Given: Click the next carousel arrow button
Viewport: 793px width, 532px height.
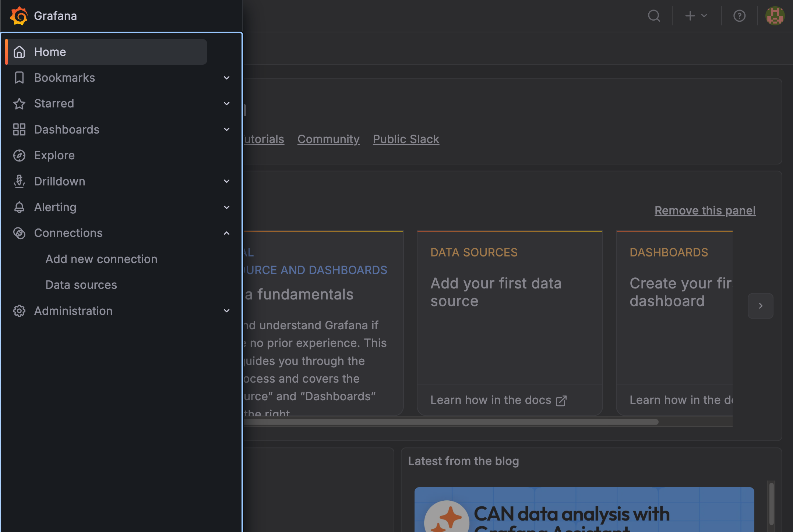Looking at the screenshot, I should coord(761,306).
